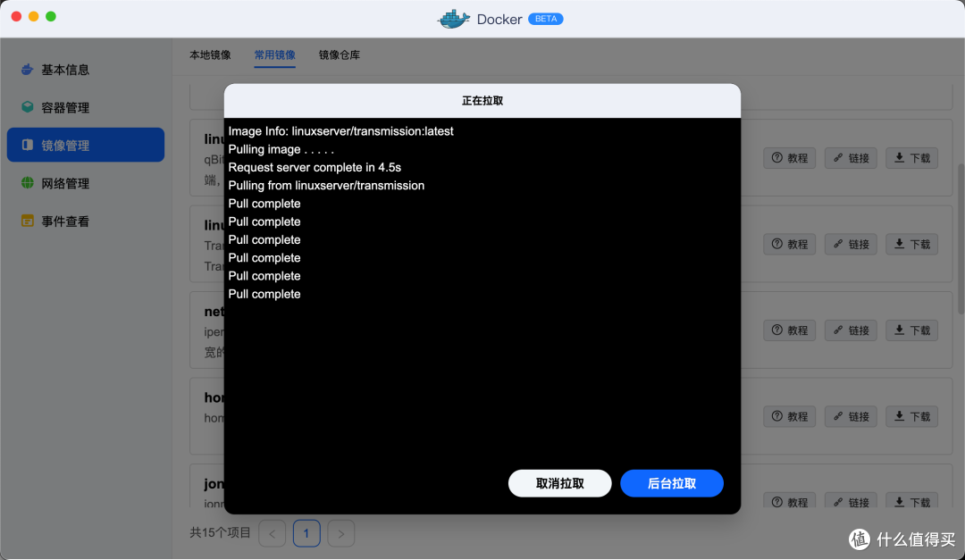The height and width of the screenshot is (560, 965).
Task: Open 网络管理 in the sidebar
Action: pos(86,183)
